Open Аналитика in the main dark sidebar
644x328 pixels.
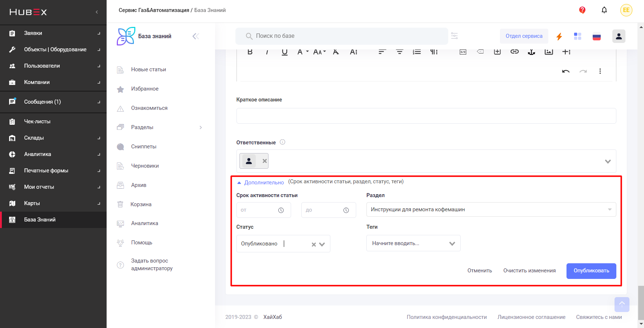point(53,154)
